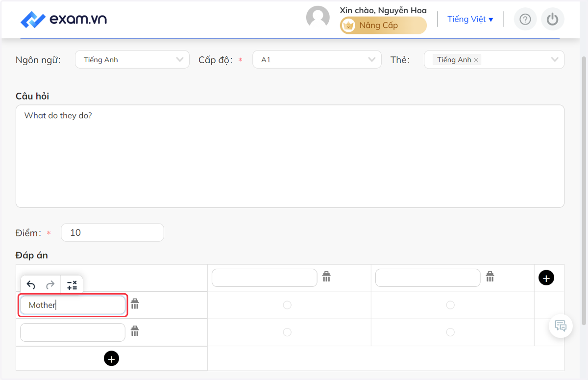Select empty row first column radio

[287, 332]
